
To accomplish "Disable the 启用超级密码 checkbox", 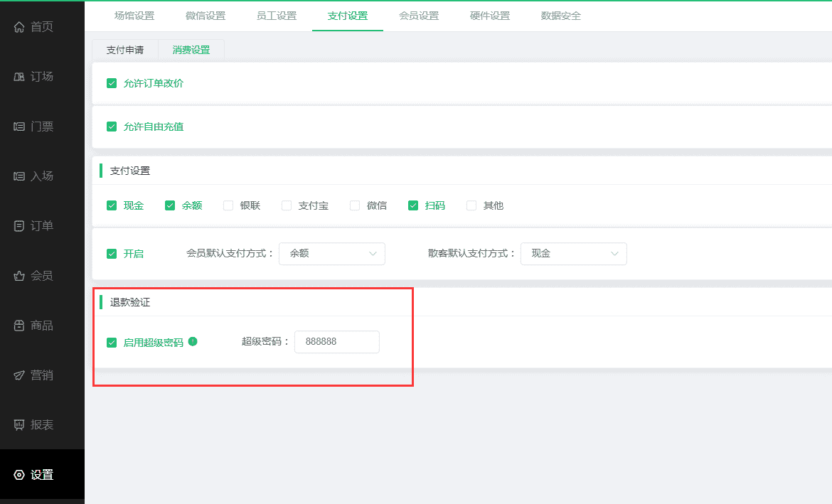I will 112,343.
